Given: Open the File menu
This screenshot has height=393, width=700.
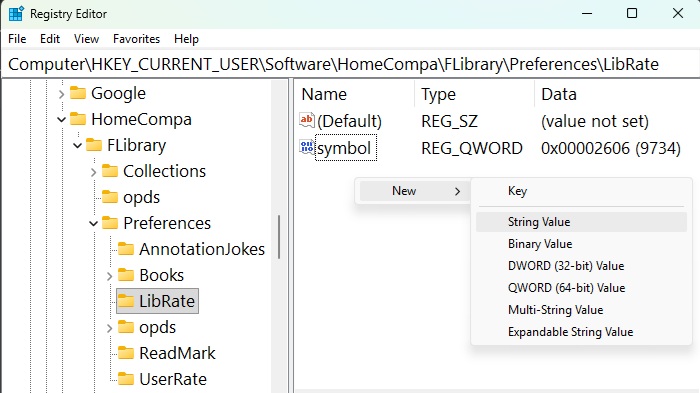Looking at the screenshot, I should coord(17,39).
